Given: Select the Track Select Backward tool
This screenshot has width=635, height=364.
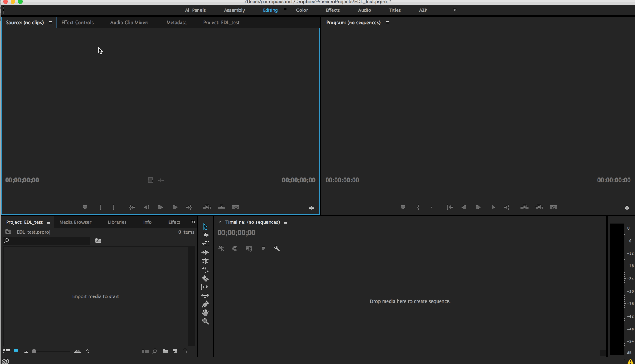Looking at the screenshot, I should pos(205,244).
